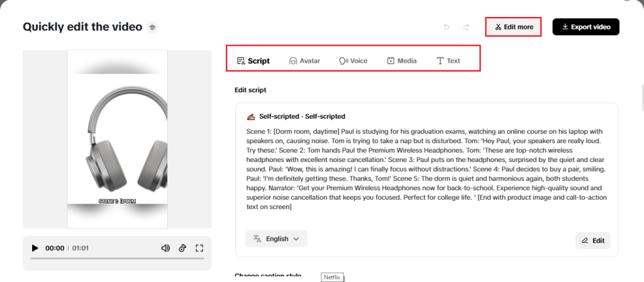Switch to the Avatar tab
The height and width of the screenshot is (282, 644).
click(x=304, y=61)
